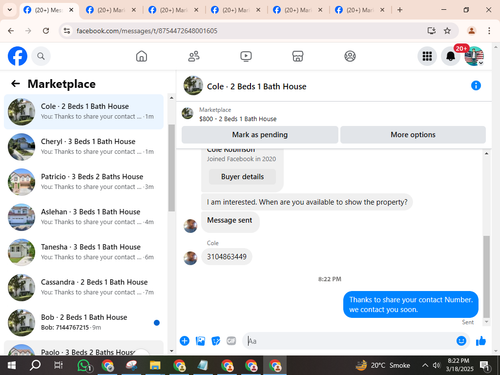Screen dimensions: 500x375
Task: Open the emoji picker smiley icon
Action: point(461,341)
